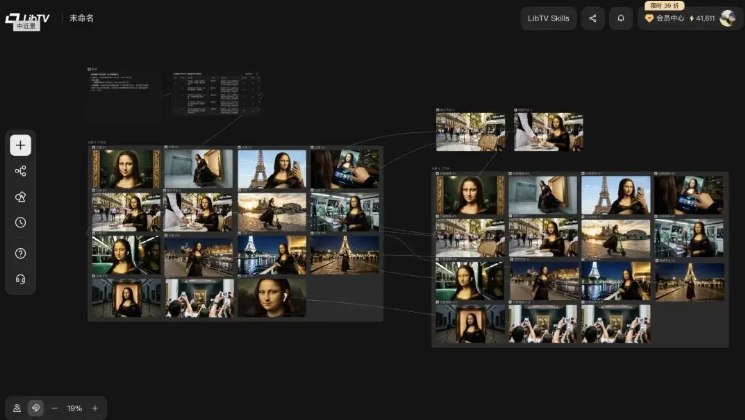Select Eiffel Tower daytime selfie in right group
This screenshot has width=745, height=420.
pos(616,195)
